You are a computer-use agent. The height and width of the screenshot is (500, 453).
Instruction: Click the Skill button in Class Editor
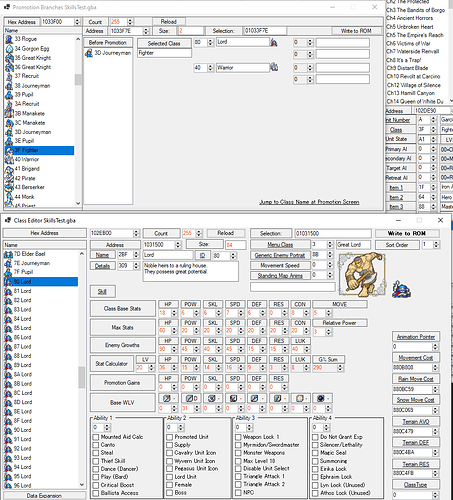point(102,292)
